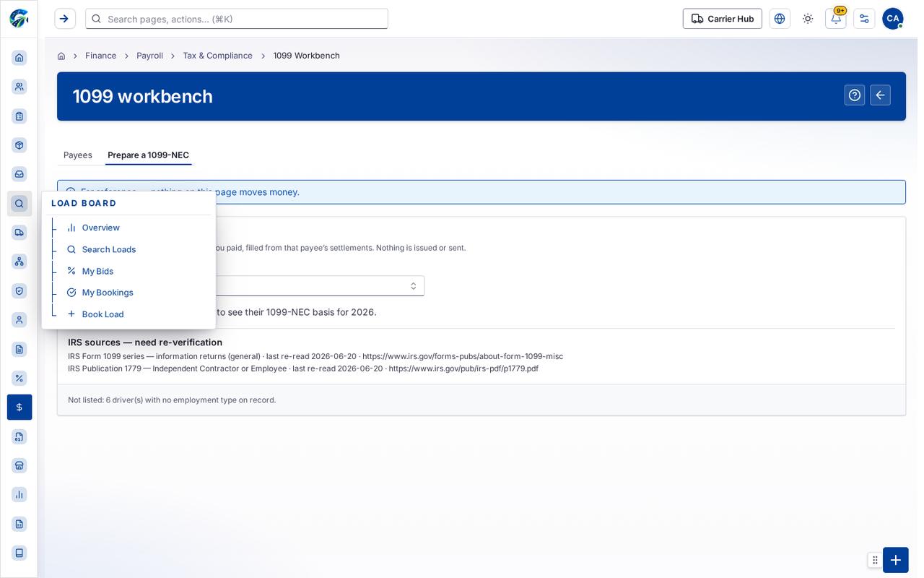This screenshot has height=578, width=924.
Task: Open Payroll breadcrumb link
Action: 150,56
